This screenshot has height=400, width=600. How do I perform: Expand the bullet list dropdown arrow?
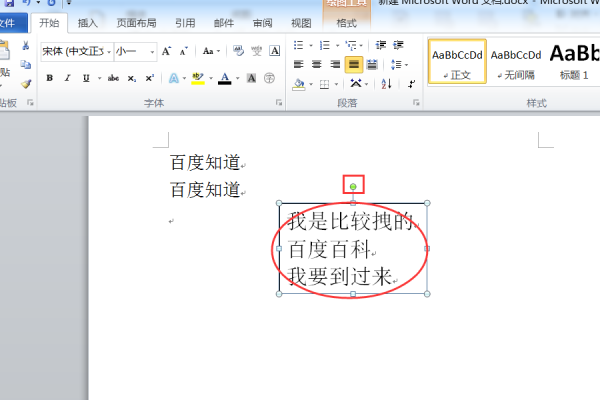coord(311,46)
